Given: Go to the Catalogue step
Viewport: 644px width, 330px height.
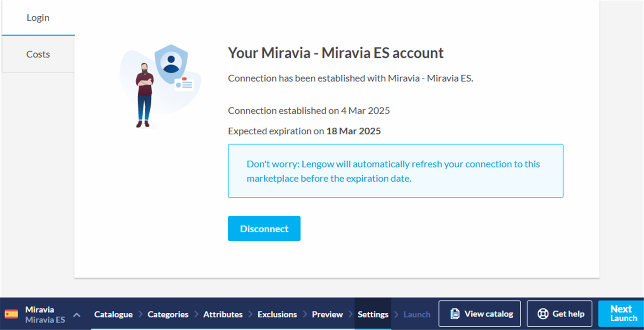Looking at the screenshot, I should point(113,314).
